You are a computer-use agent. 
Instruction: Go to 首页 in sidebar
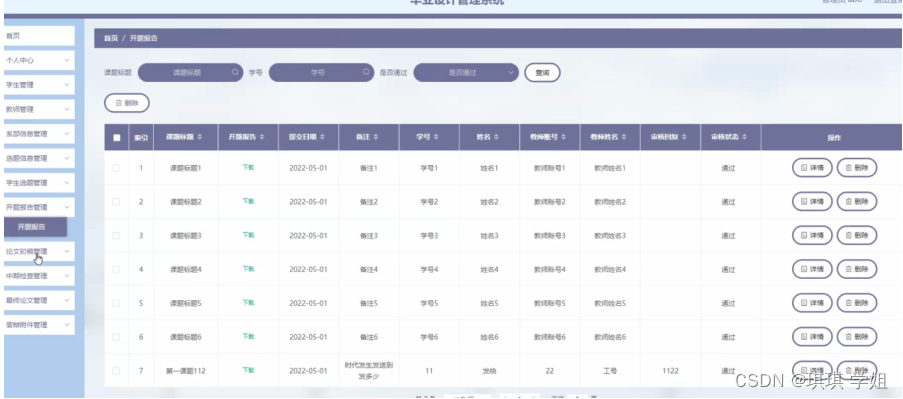click(x=39, y=36)
